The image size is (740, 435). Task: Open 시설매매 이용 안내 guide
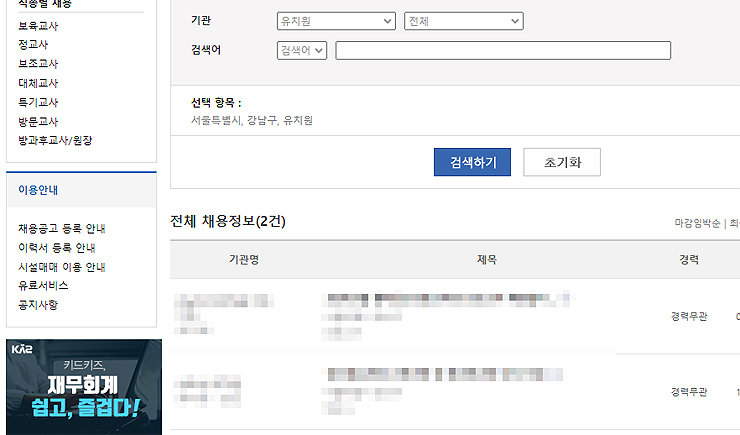click(x=62, y=267)
